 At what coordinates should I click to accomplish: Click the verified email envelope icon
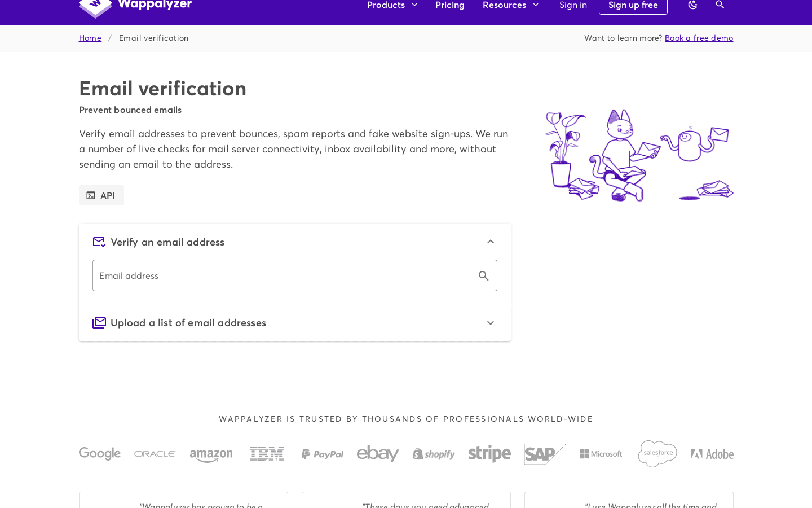click(x=99, y=242)
